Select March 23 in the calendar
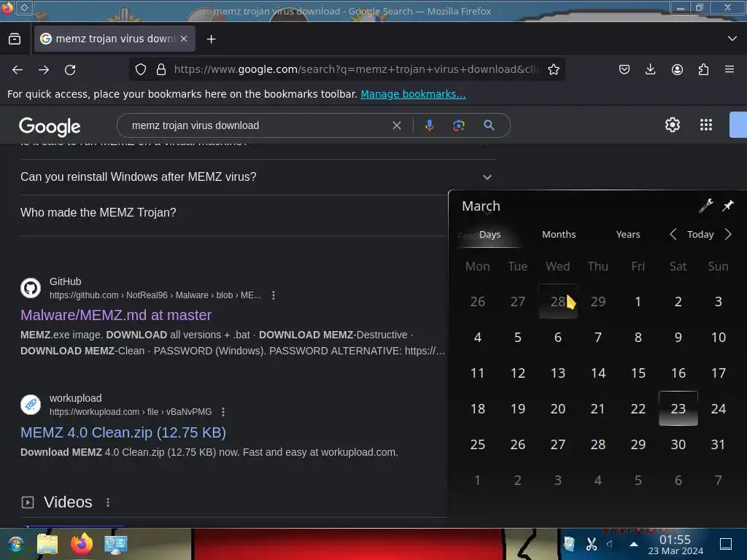 coord(678,408)
